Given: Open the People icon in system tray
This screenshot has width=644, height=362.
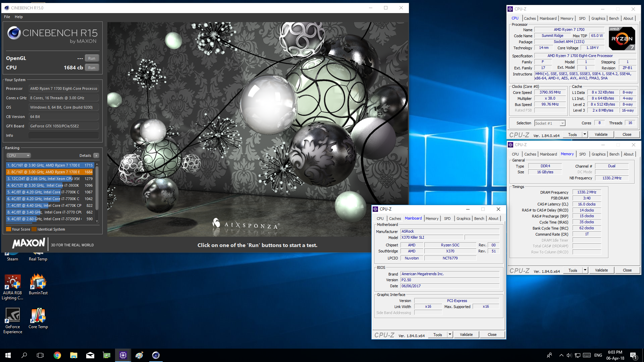Looking at the screenshot, I should [x=549, y=355].
